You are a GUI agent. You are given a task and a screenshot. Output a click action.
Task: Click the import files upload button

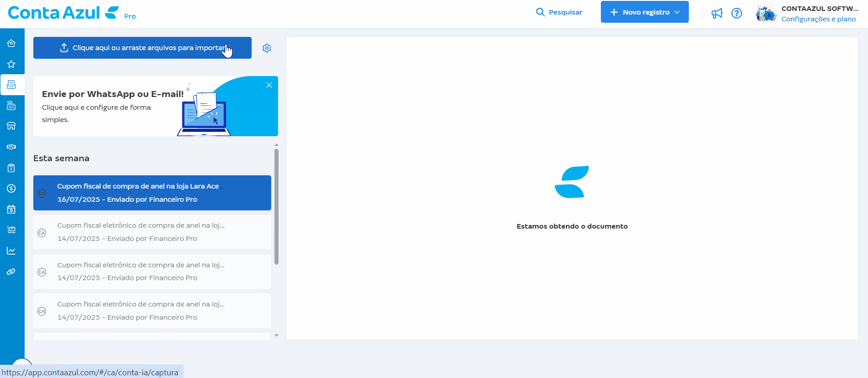[142, 48]
